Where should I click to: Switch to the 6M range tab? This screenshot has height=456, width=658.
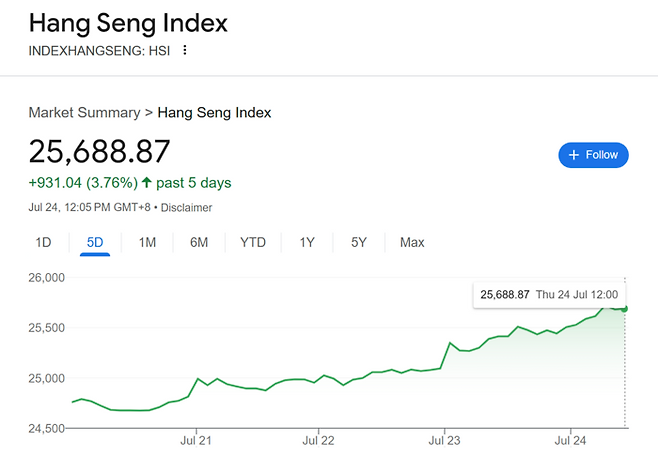[199, 242]
